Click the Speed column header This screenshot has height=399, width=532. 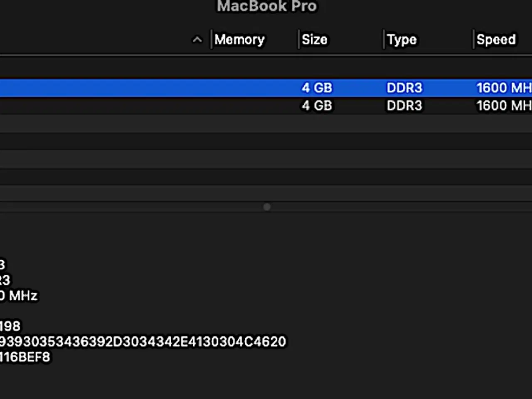(x=496, y=40)
